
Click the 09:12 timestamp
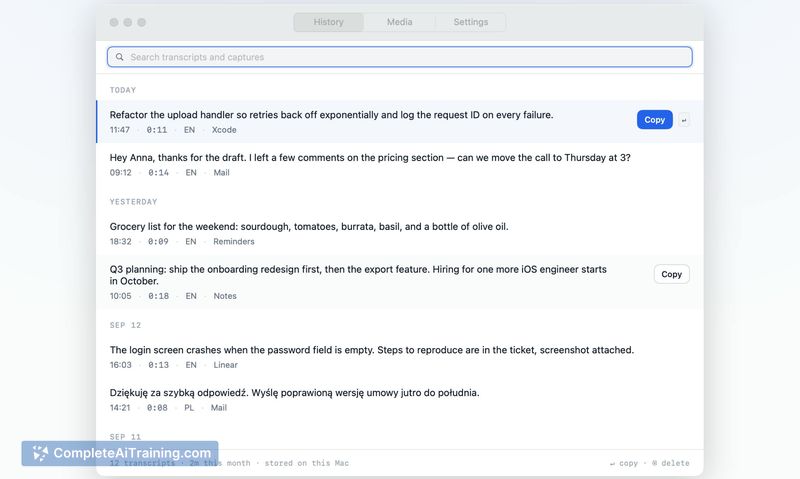tap(120, 172)
